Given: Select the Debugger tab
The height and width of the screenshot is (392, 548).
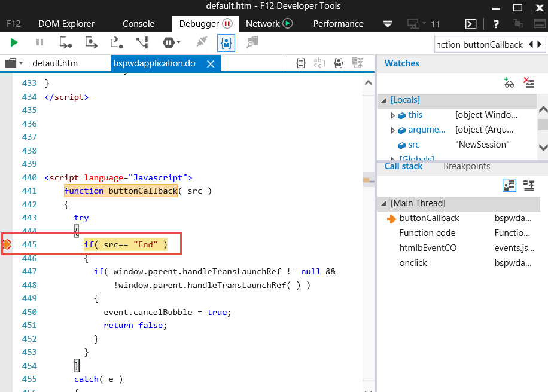Looking at the screenshot, I should coord(206,24).
